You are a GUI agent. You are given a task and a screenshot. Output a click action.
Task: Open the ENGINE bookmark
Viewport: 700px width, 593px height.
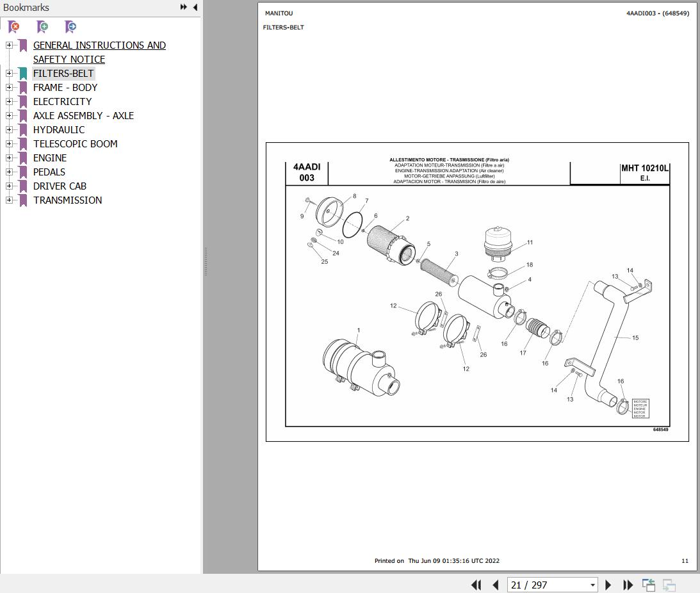(x=50, y=158)
